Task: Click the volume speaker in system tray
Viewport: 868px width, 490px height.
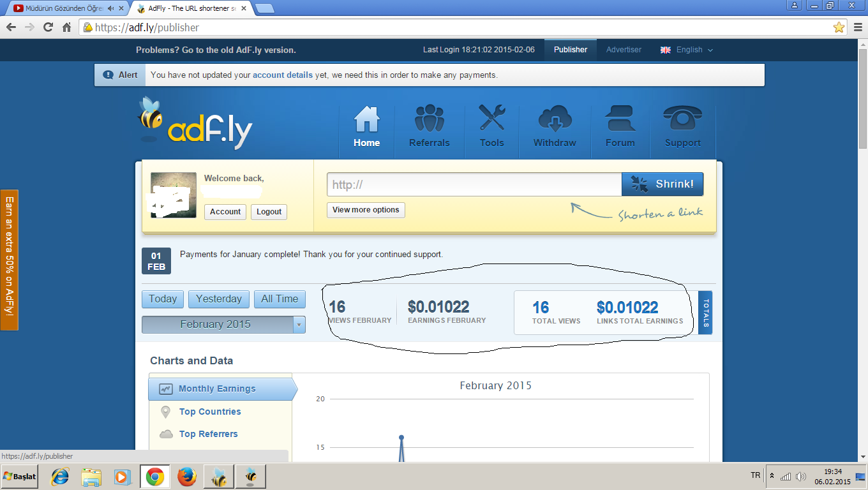Action: pyautogui.click(x=801, y=476)
